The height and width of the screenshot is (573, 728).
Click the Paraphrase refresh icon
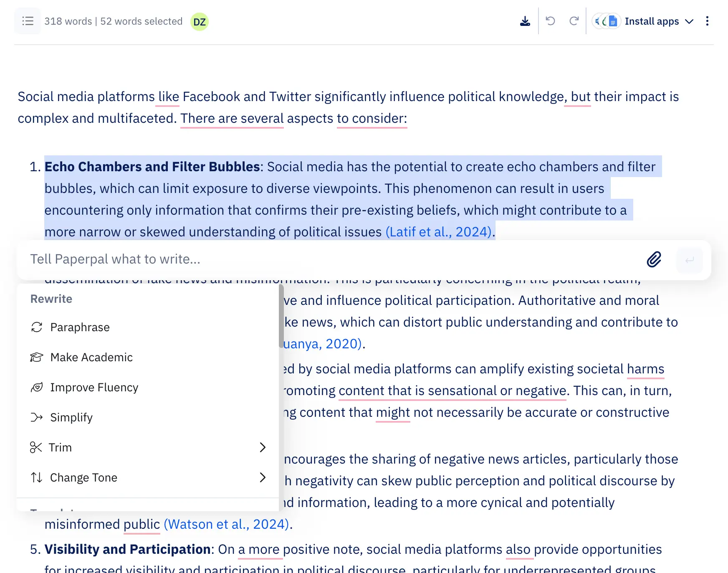37,327
